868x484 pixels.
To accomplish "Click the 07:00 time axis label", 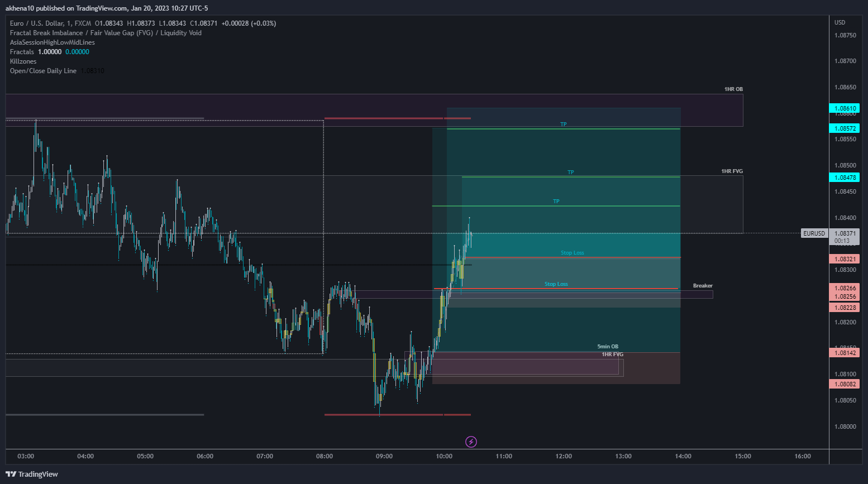I will (265, 456).
